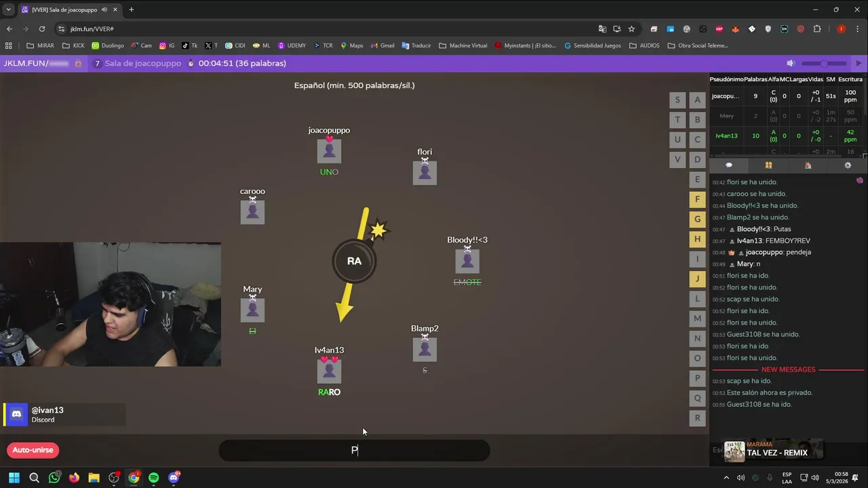Select yellow letter F tile

697,199
